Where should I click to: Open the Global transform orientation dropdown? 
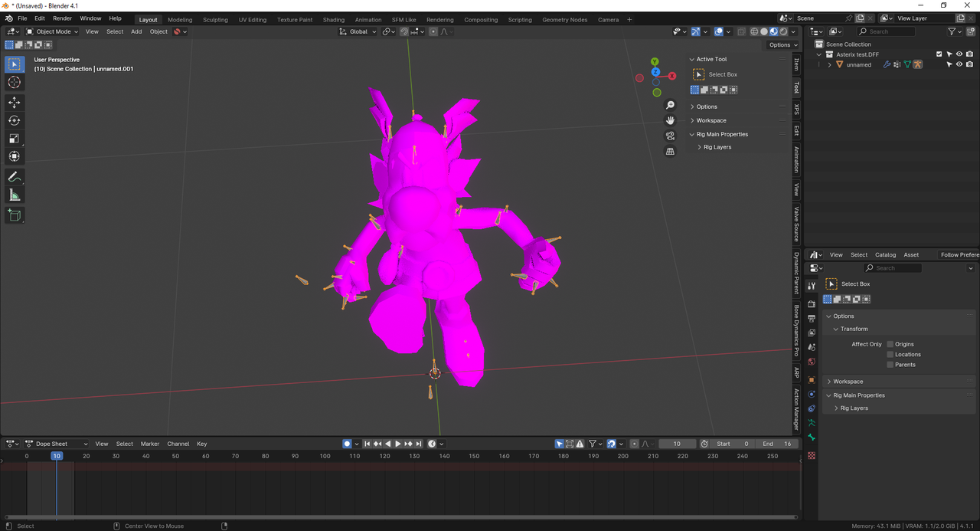358,31
